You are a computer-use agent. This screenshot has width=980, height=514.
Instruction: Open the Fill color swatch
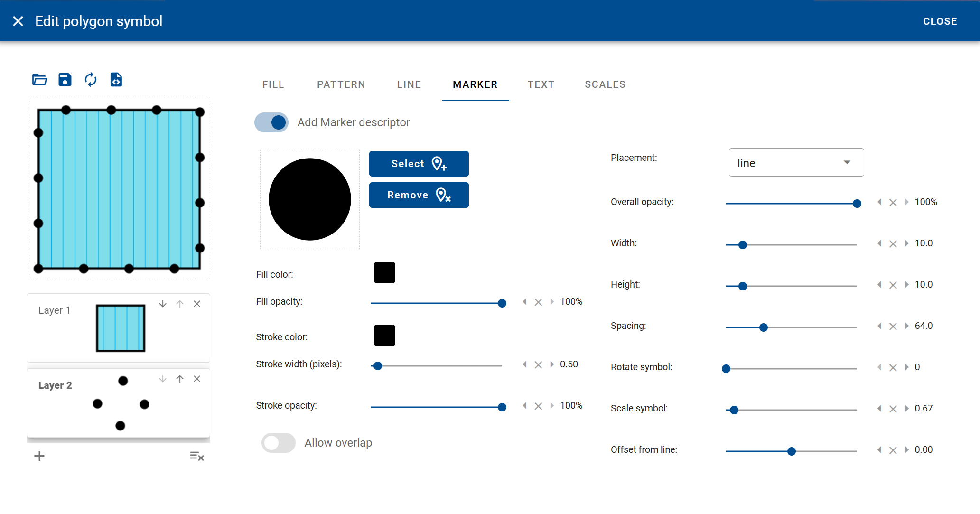tap(384, 273)
